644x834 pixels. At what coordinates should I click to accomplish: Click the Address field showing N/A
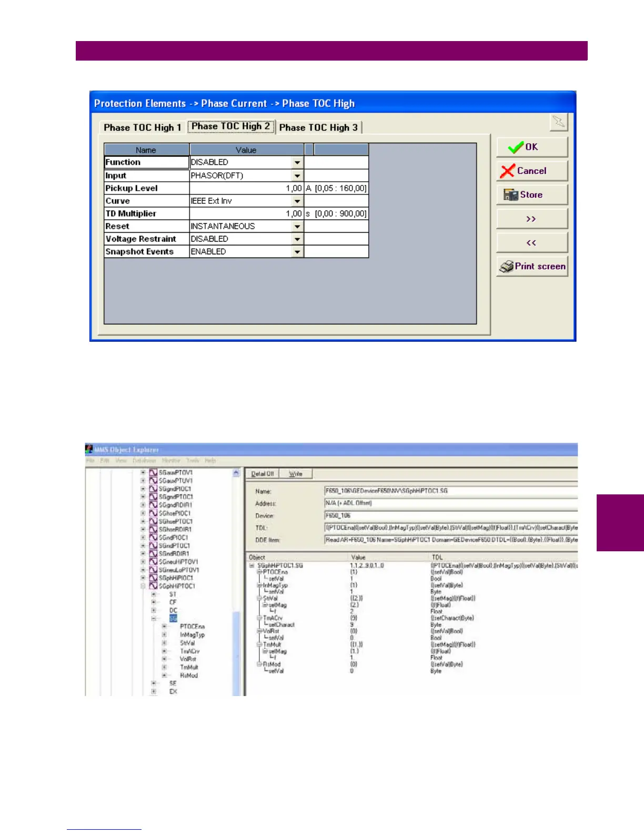point(451,503)
